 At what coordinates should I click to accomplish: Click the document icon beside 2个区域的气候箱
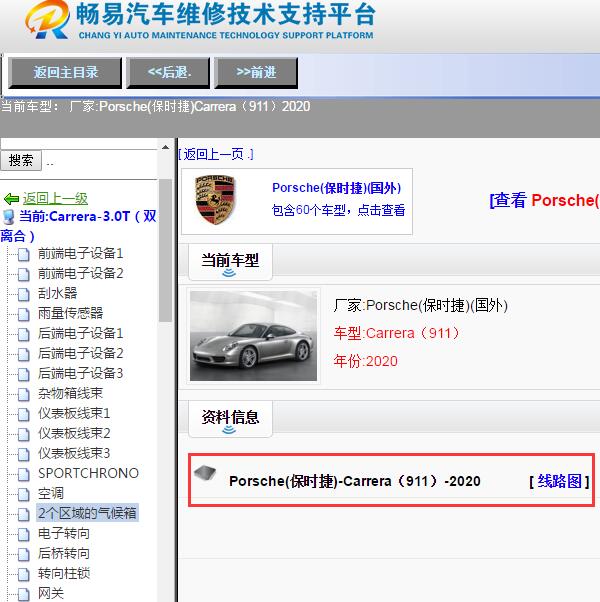pos(23,514)
